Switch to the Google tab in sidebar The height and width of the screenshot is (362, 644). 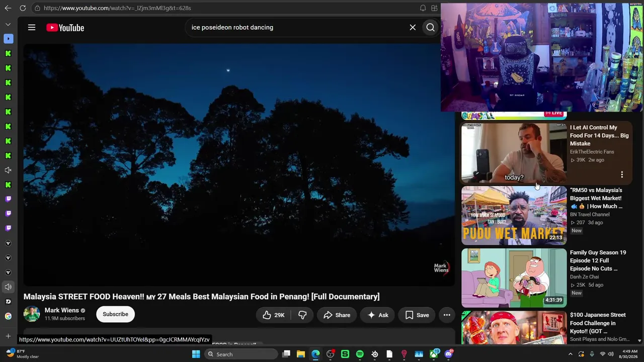coord(8,316)
